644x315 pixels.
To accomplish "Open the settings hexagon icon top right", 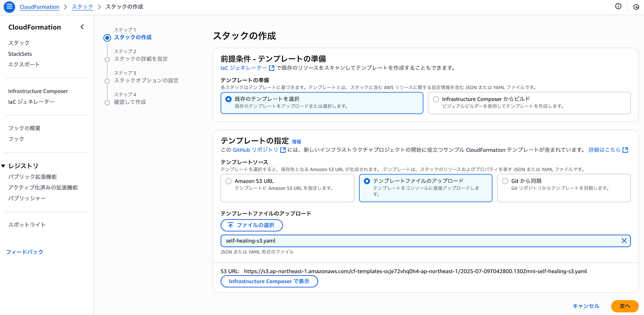I will 636,7.
